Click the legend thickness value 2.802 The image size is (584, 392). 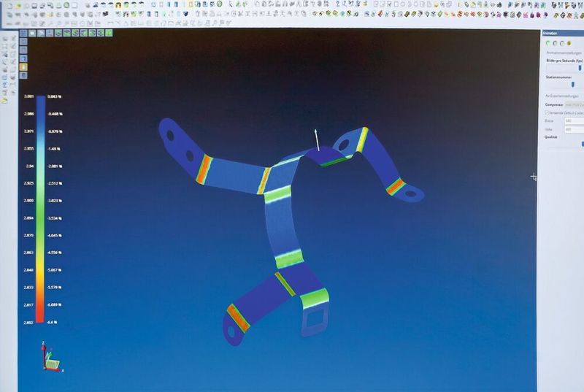point(28,323)
